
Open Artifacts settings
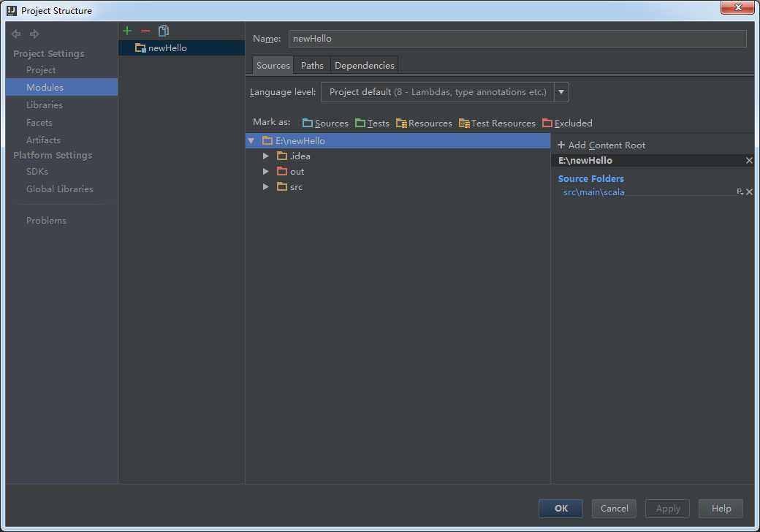[x=44, y=140]
